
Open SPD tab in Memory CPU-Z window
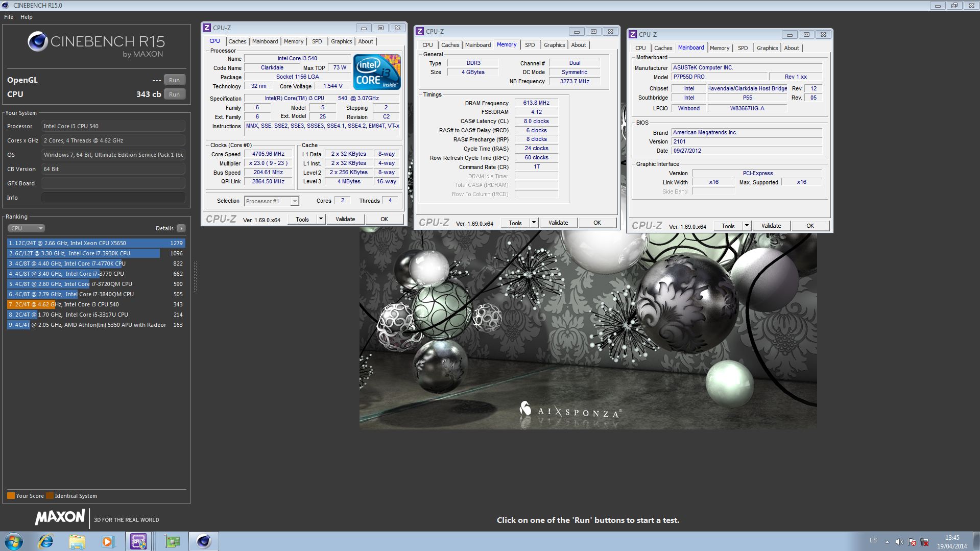point(530,45)
